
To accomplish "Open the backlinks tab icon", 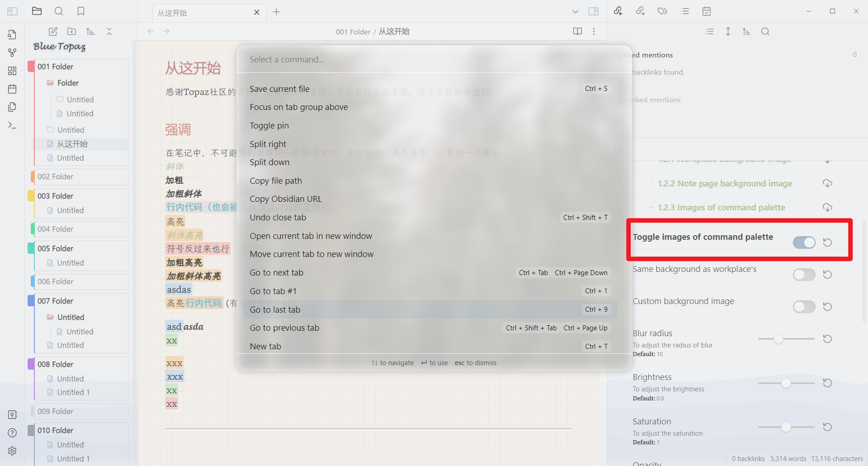I will pos(618,11).
